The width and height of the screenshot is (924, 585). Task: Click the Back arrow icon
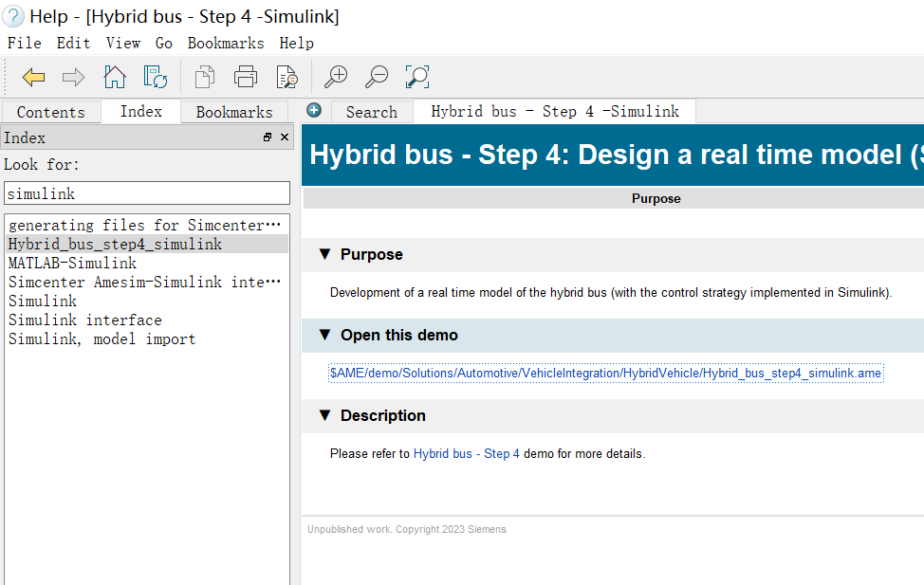click(x=33, y=77)
